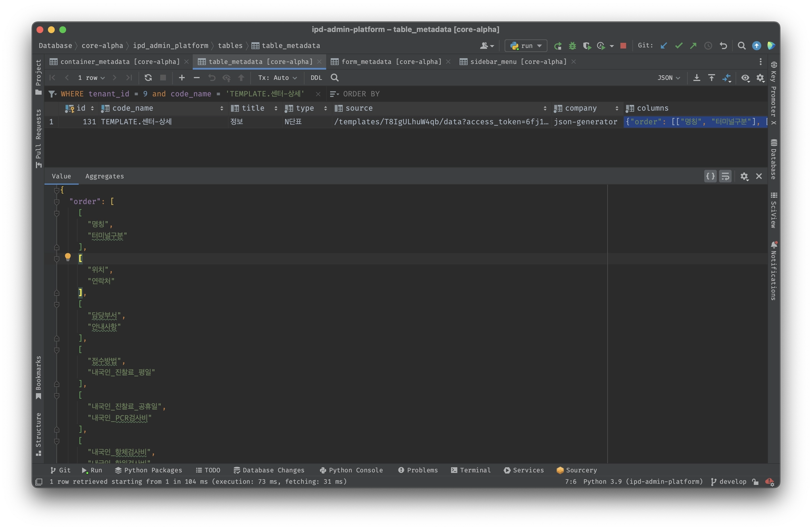Click the DDL button

pyautogui.click(x=316, y=78)
